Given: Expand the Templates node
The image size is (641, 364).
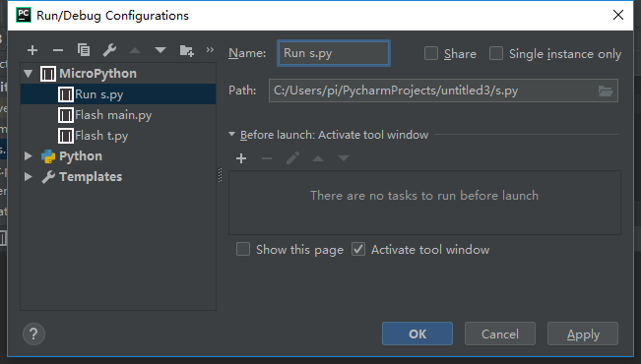Looking at the screenshot, I should point(29,176).
